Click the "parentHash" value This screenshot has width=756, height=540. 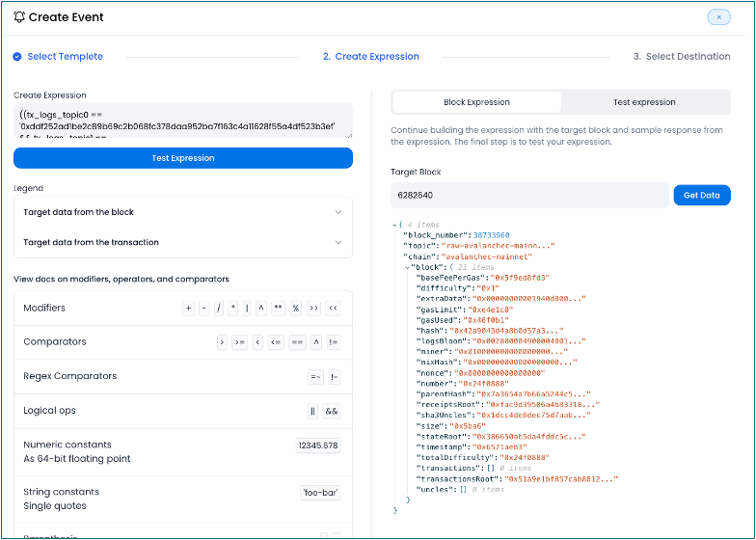pyautogui.click(x=533, y=394)
